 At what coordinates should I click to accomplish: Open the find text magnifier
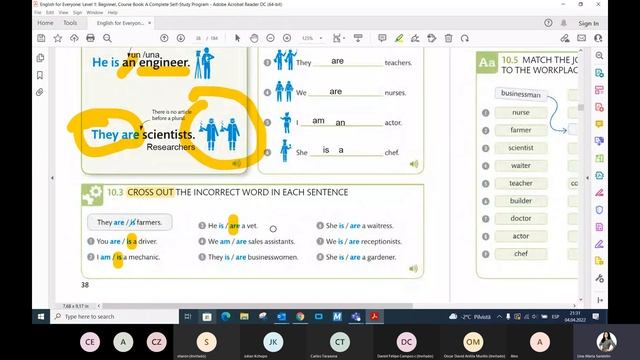point(107,38)
